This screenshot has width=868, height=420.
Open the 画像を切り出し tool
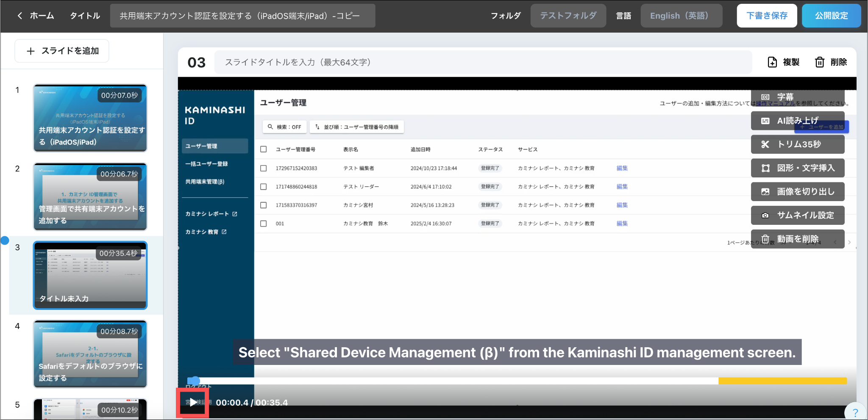coord(798,192)
